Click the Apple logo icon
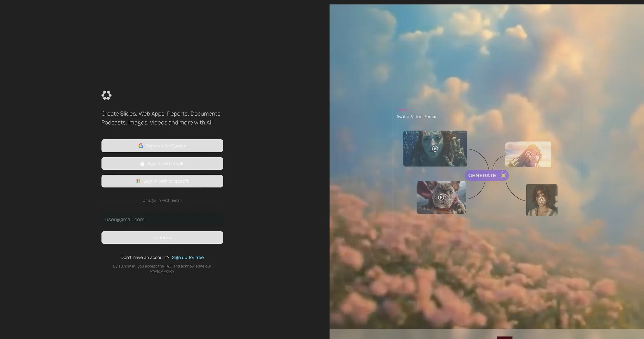The width and height of the screenshot is (644, 339). pyautogui.click(x=142, y=164)
